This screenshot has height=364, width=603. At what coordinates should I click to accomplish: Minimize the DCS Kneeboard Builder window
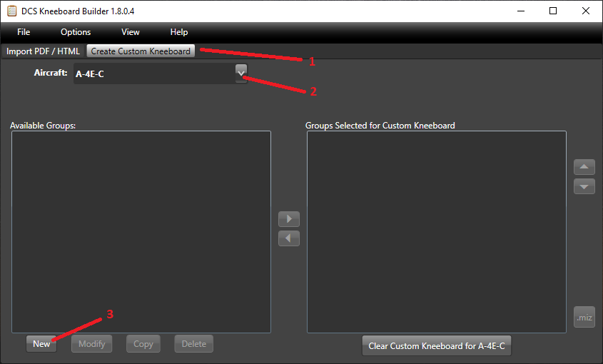521,11
